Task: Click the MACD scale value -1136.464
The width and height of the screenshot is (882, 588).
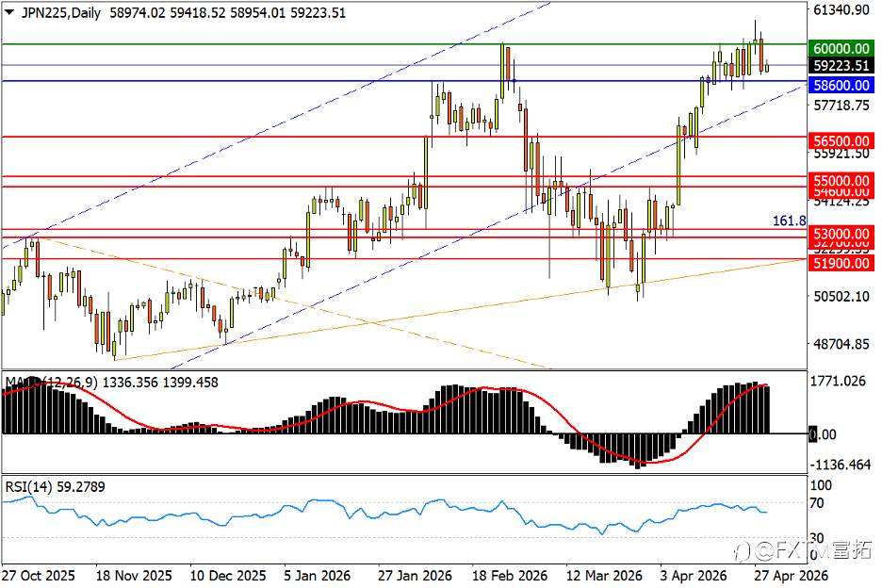Action: coord(841,465)
